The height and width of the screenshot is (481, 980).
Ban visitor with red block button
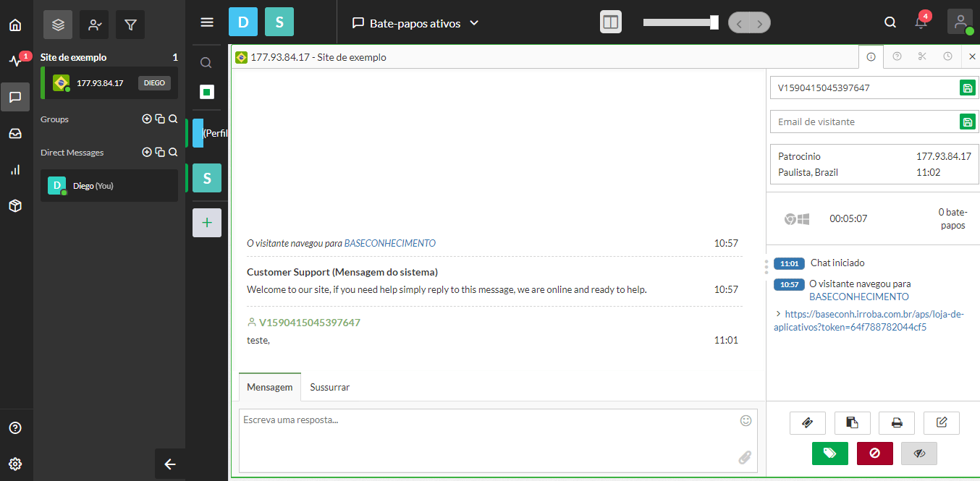click(874, 454)
